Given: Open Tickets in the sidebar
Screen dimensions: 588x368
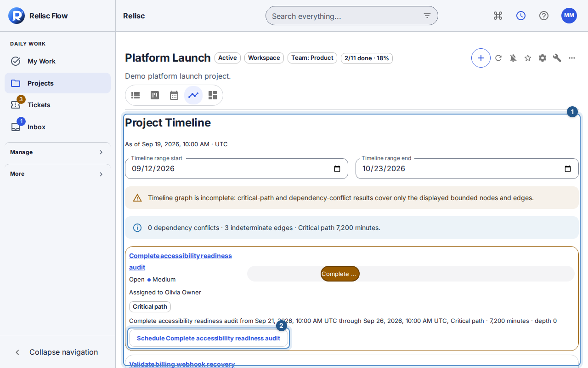Looking at the screenshot, I should [x=57, y=105].
